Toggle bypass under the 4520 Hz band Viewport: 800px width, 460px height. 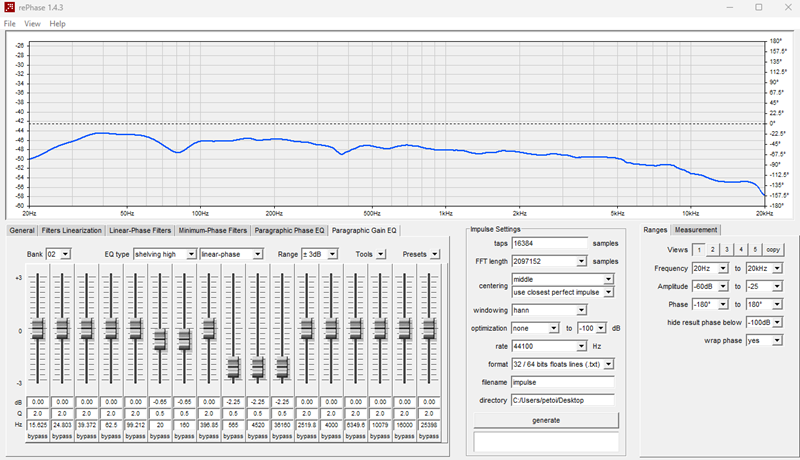(258, 436)
